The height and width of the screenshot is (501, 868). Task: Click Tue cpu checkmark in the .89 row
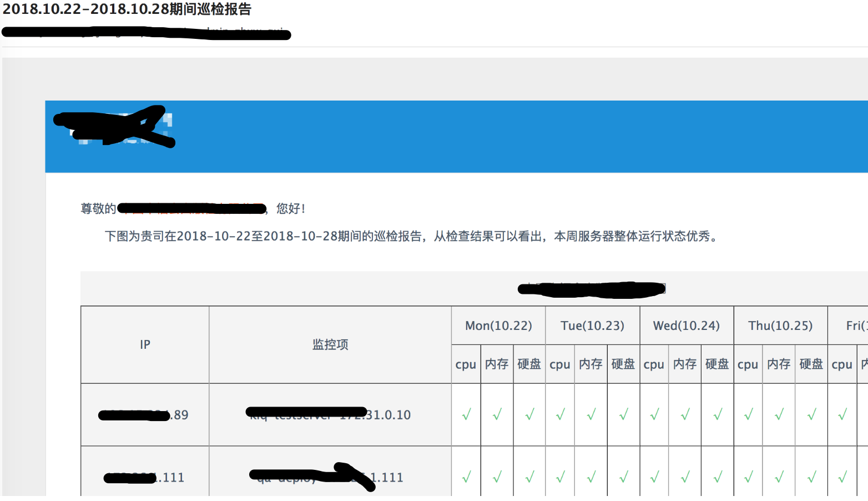(x=561, y=414)
